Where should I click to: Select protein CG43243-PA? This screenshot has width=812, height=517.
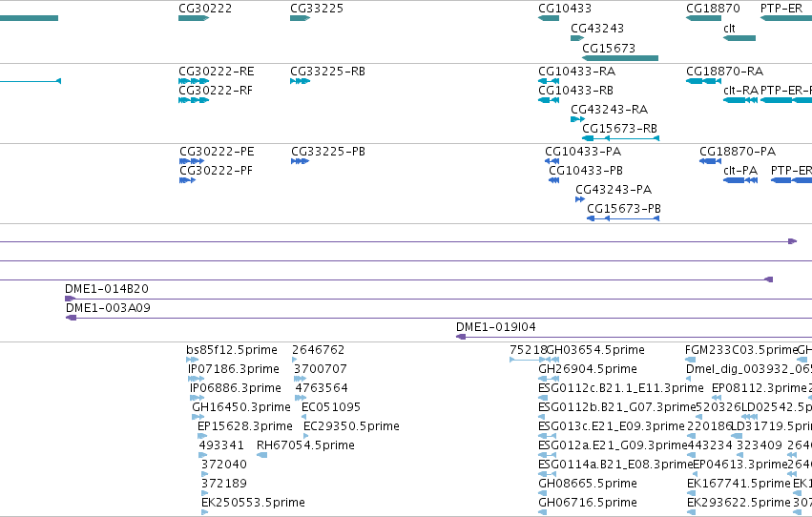(580, 199)
